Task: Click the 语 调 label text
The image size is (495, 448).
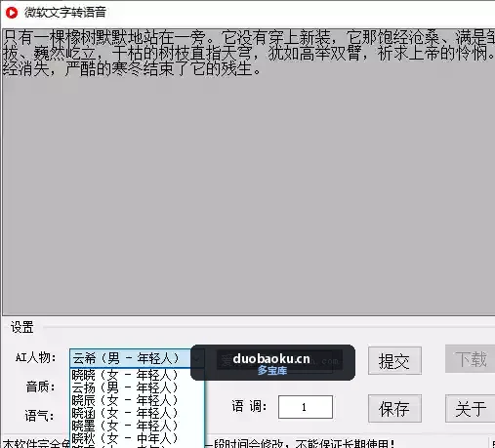Action: point(249,406)
